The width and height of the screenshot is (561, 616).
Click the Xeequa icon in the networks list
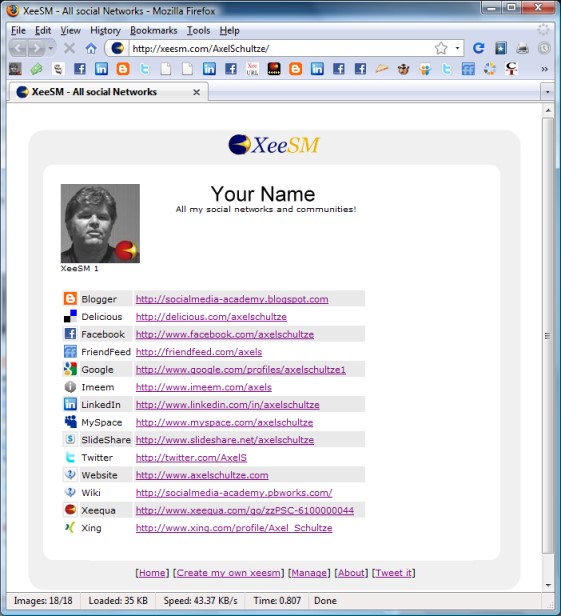(70, 510)
